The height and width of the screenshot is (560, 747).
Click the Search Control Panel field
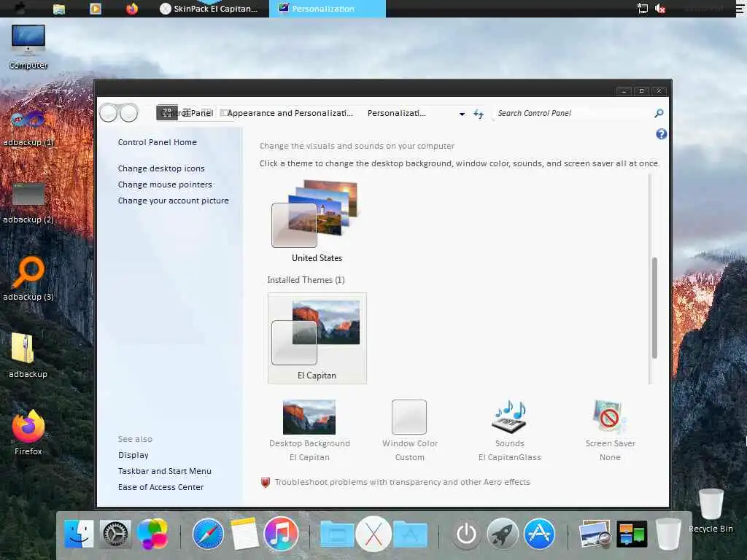[572, 113]
